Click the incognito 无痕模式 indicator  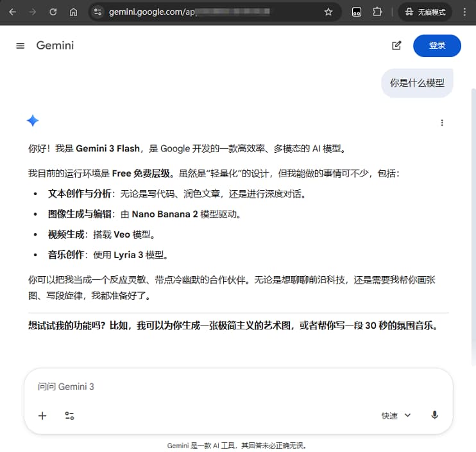(425, 12)
